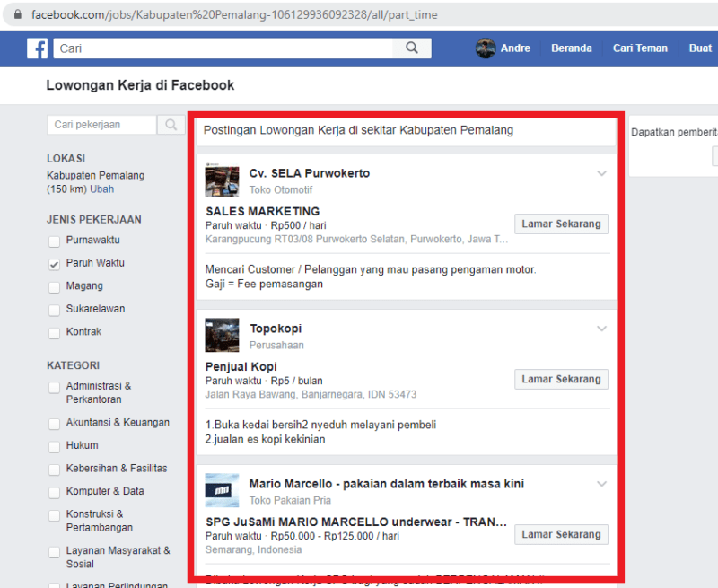Viewport: 718px width, 588px height.
Task: Click the browser address bar URL
Action: pos(234,14)
